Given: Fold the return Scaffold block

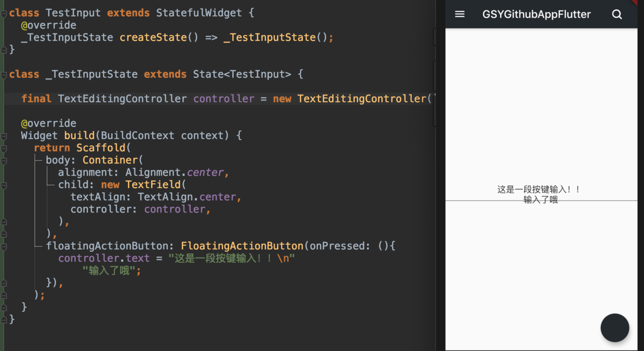Looking at the screenshot, I should pos(4,148).
